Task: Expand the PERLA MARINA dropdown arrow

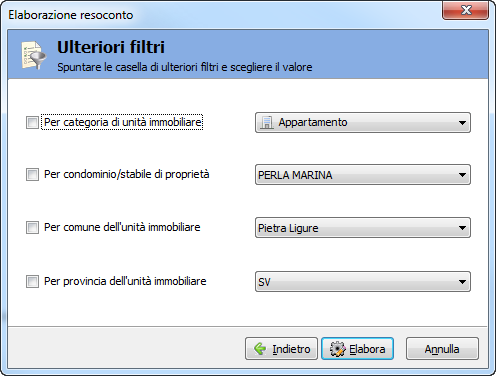Action: click(462, 175)
